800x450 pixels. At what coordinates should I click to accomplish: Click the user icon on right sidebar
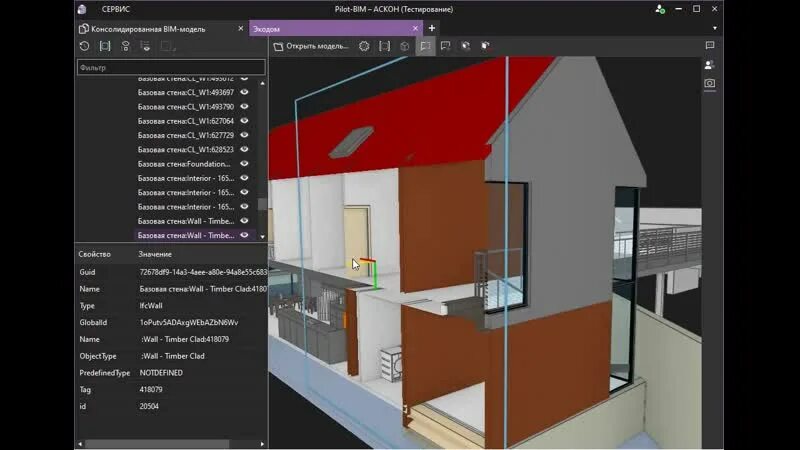coord(709,65)
